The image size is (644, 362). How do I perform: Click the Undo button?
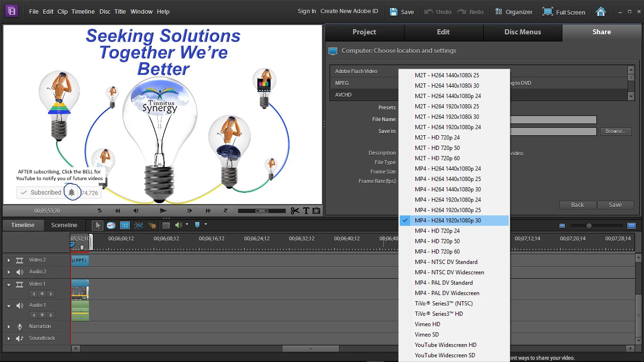(438, 12)
